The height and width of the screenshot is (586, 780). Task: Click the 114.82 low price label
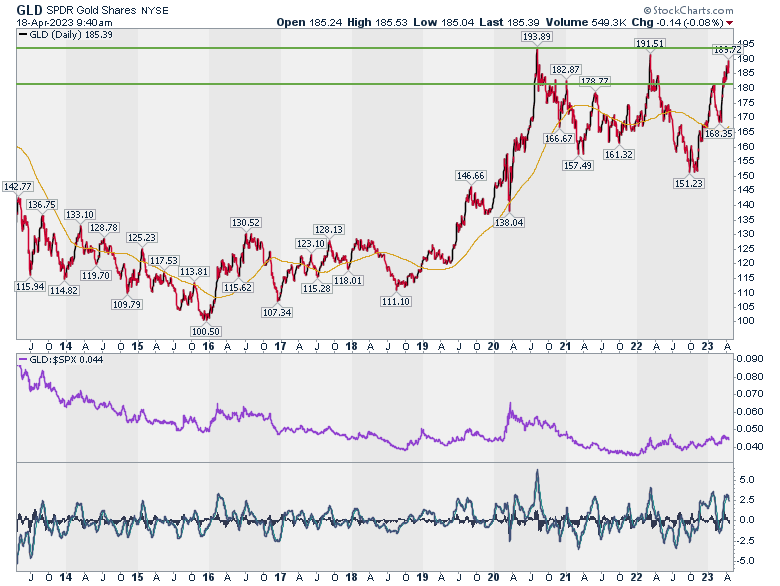64,291
